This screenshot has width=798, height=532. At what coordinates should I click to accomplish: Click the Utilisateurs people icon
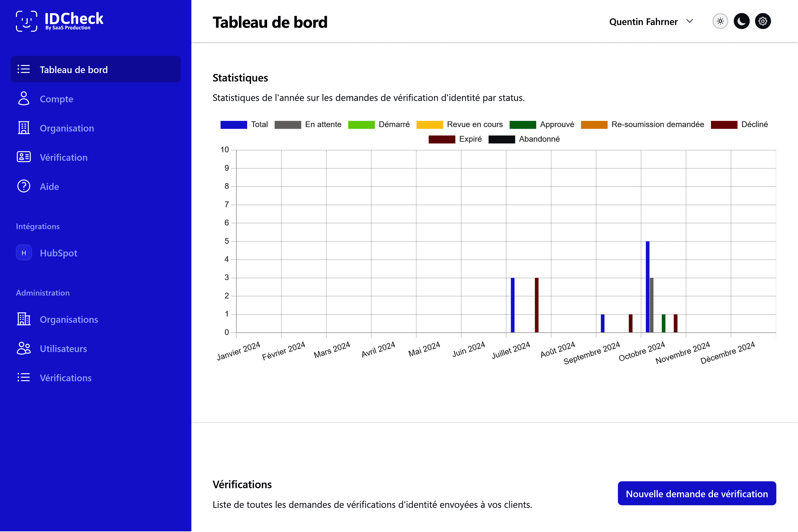pyautogui.click(x=24, y=348)
